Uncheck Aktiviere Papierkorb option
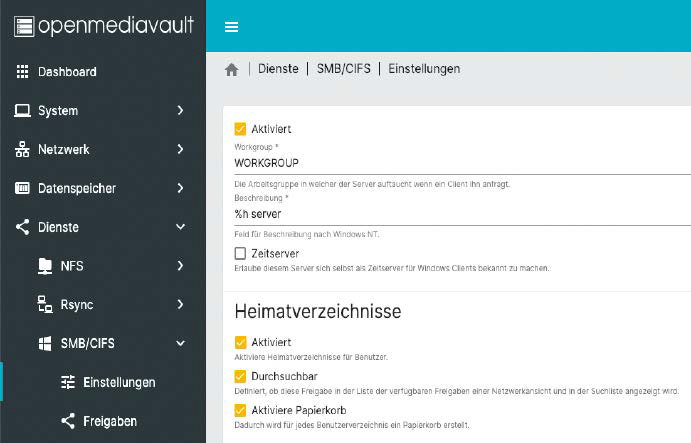This screenshot has height=443, width=691. [x=240, y=410]
